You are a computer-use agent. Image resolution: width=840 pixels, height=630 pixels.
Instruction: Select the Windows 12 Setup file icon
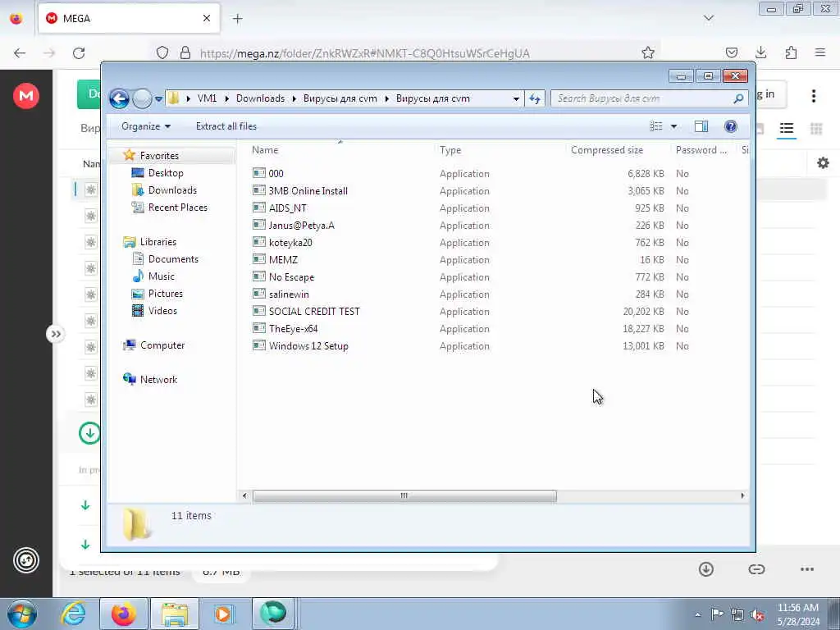point(259,345)
